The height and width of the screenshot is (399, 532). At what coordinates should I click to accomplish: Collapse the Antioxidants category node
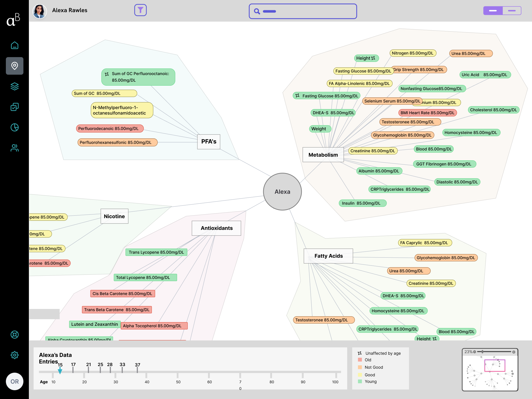216,228
